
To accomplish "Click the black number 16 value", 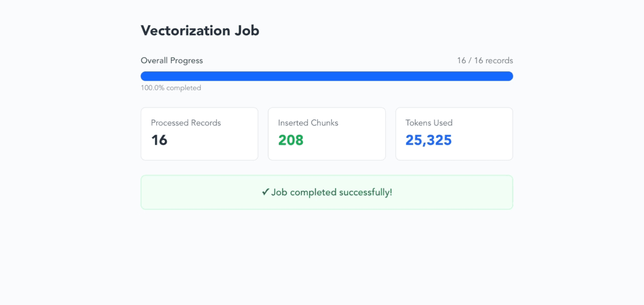I will (159, 140).
